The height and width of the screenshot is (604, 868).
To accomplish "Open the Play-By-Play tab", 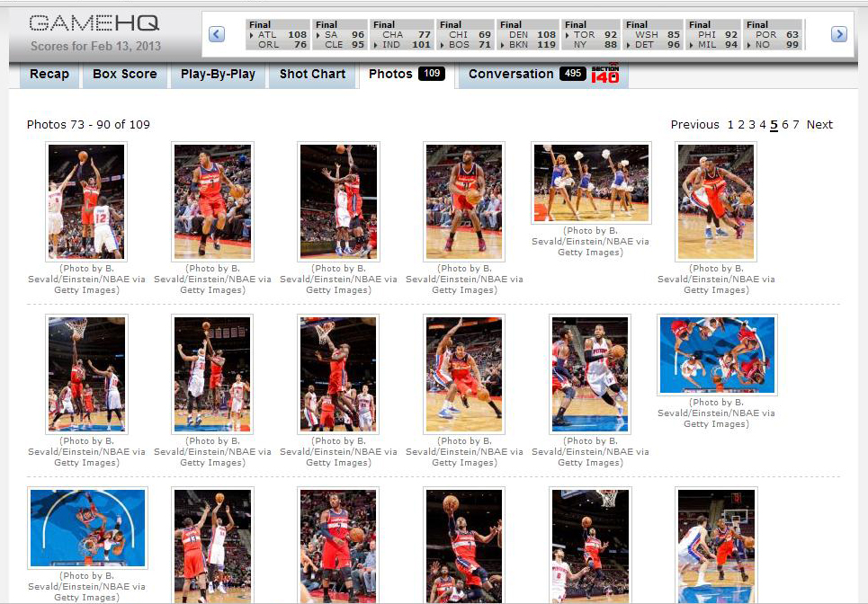I will click(x=218, y=75).
